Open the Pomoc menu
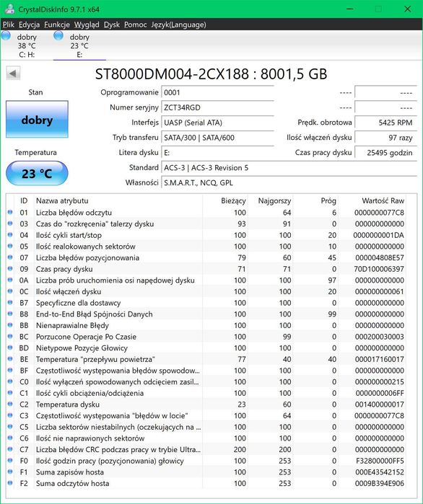This screenshot has width=423, height=504. pos(136,25)
